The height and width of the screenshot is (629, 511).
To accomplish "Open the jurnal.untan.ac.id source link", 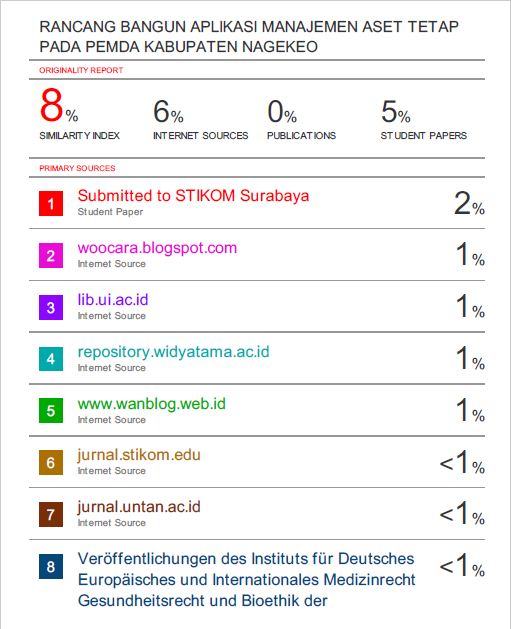I will click(x=139, y=507).
